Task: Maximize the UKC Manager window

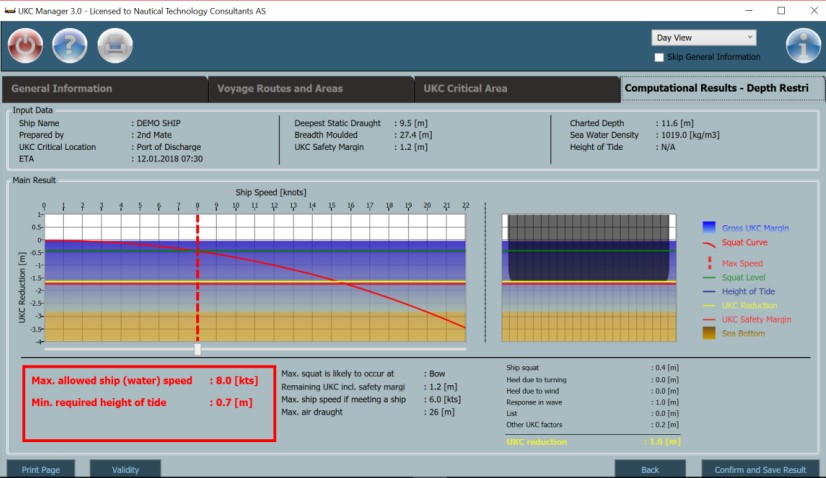Action: coord(781,11)
